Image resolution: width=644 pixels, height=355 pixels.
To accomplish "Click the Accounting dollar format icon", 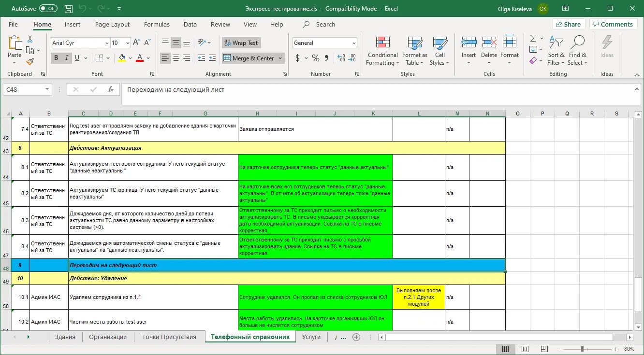I will click(297, 58).
